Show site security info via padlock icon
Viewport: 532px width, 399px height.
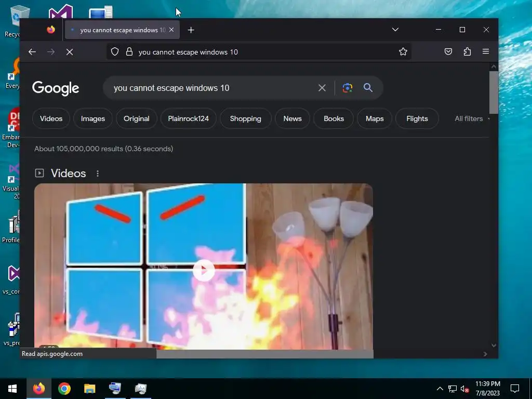click(x=129, y=51)
